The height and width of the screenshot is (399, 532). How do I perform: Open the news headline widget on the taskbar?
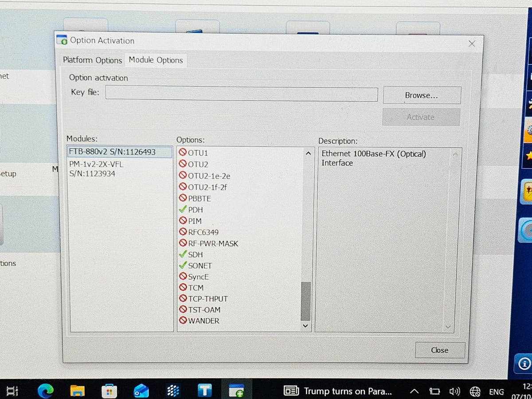[x=338, y=391]
